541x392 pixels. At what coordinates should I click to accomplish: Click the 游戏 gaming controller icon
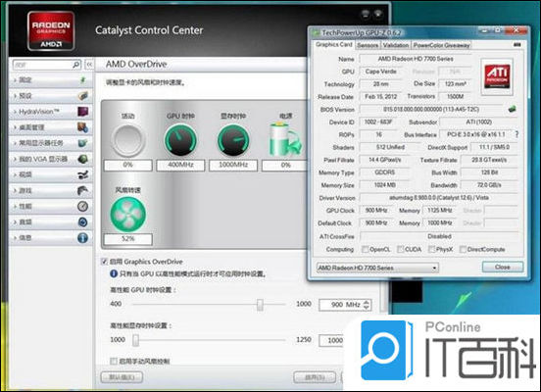point(82,190)
